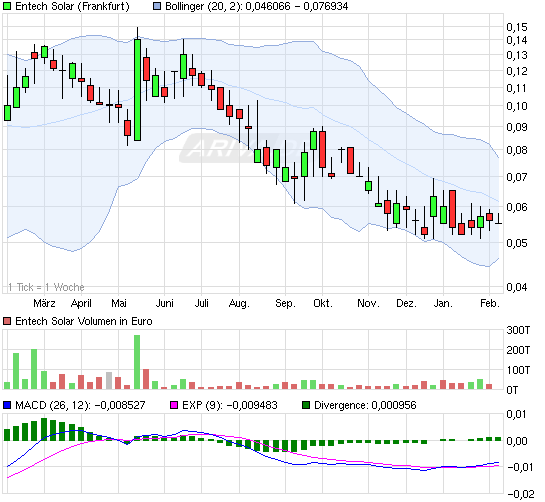Click the 'März' month label

(44, 303)
